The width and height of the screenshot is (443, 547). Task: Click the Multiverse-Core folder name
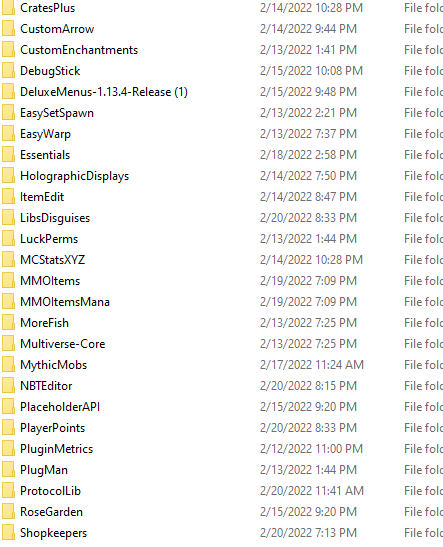coord(63,344)
